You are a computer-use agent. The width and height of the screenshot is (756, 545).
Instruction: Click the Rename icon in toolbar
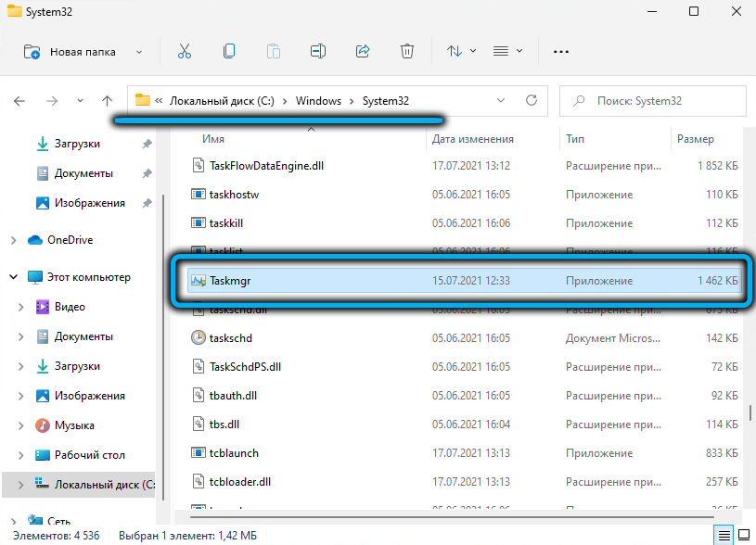[318, 51]
